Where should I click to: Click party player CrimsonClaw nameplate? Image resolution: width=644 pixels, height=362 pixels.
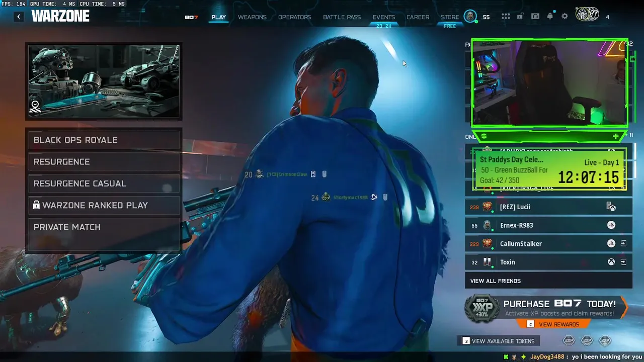point(286,174)
